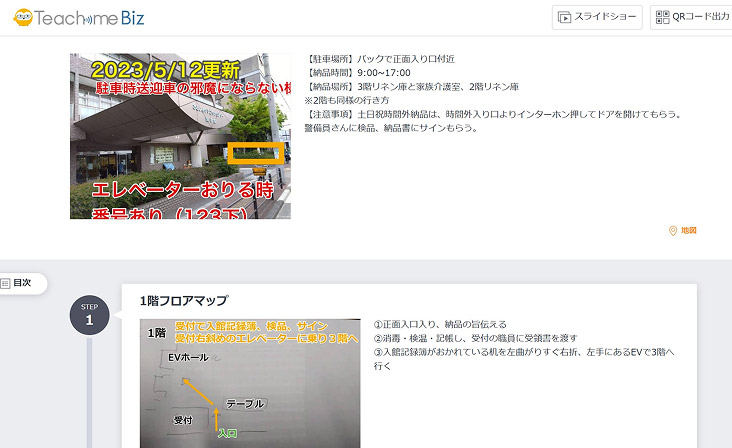This screenshot has height=448, width=732.
Task: Click the Teachme Biz owl mascot icon
Action: (x=23, y=18)
